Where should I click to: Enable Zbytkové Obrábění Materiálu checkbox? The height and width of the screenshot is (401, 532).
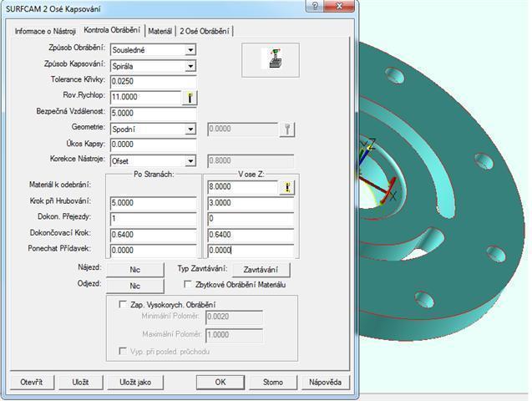188,284
